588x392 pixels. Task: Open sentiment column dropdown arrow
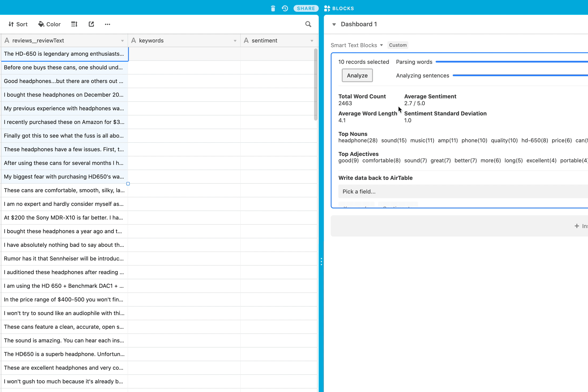pyautogui.click(x=312, y=41)
